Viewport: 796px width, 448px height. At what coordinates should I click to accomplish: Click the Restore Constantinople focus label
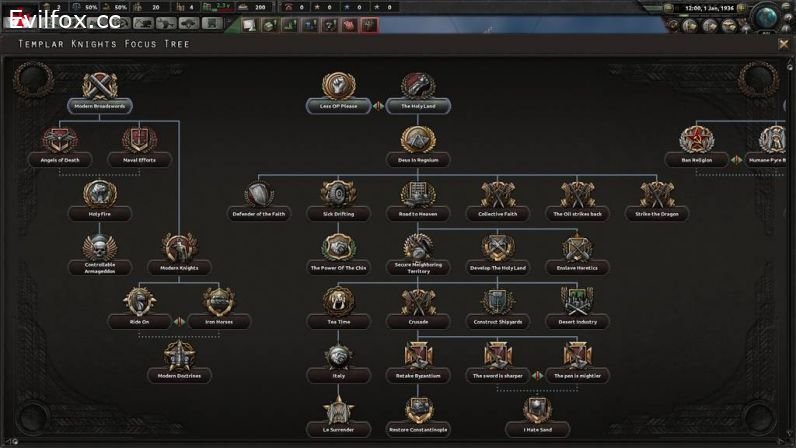[x=418, y=430]
